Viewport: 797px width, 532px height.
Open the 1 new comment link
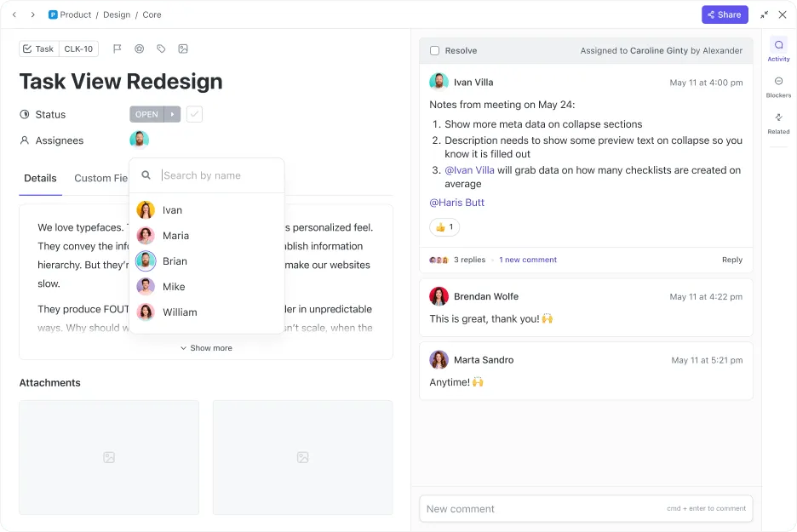[x=528, y=260]
